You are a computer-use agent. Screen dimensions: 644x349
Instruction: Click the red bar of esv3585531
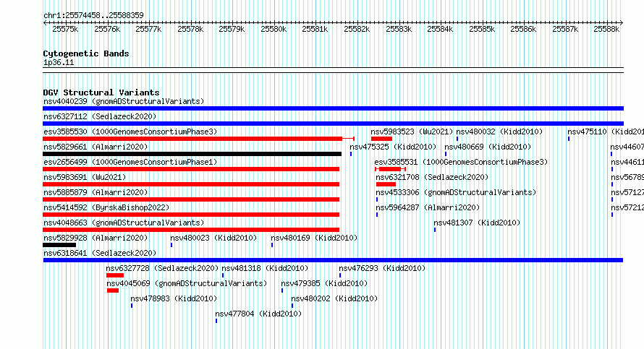(390, 169)
